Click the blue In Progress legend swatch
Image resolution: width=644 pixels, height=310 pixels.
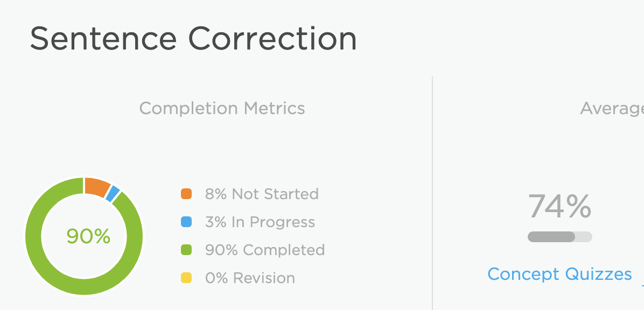[186, 222]
